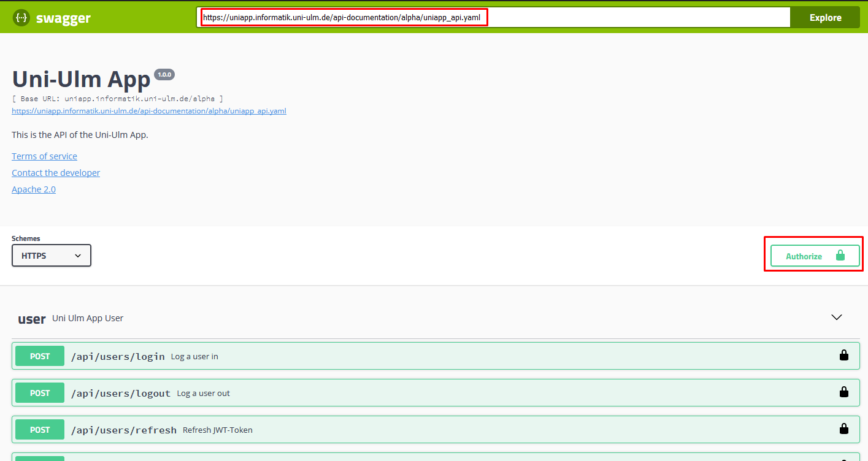Open the Terms of service link

click(x=44, y=156)
